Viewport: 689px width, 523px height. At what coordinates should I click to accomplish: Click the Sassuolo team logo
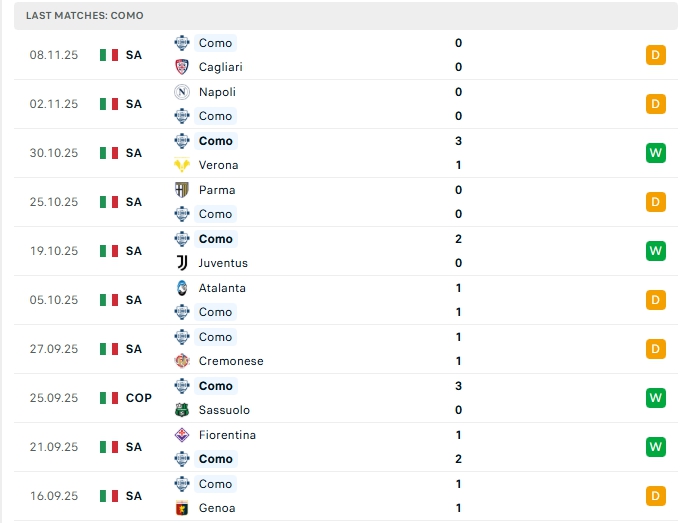point(182,410)
